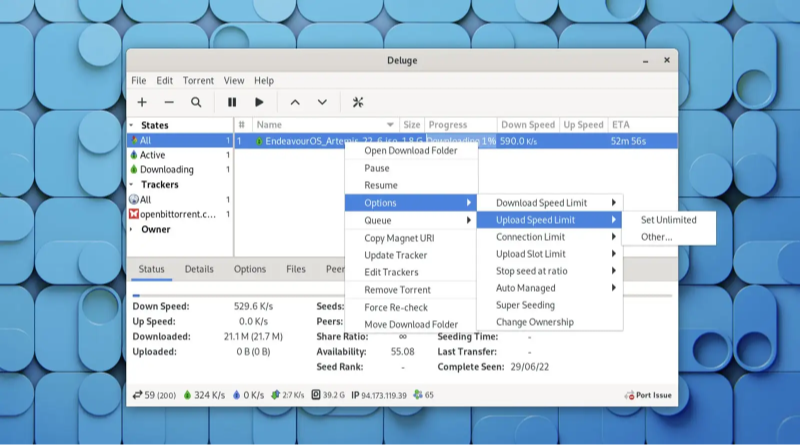Click Edit Trackers menu entry
This screenshot has width=800, height=445.
[411, 272]
